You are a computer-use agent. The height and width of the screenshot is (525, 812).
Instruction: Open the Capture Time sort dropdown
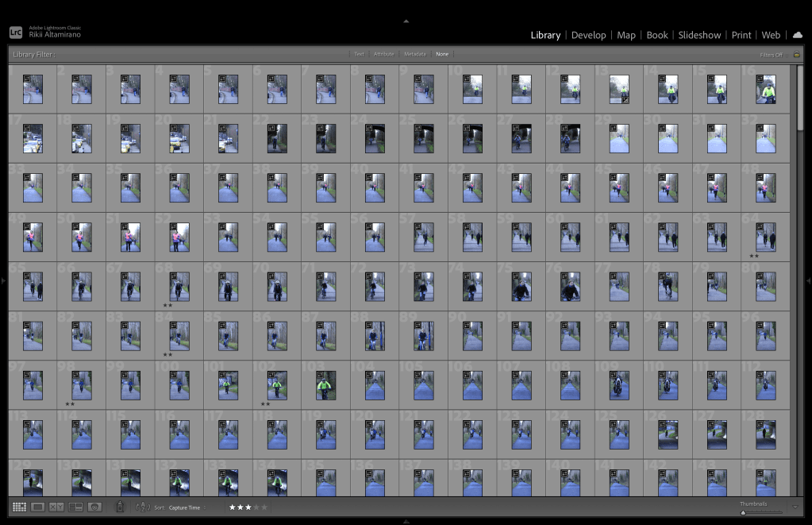point(187,508)
